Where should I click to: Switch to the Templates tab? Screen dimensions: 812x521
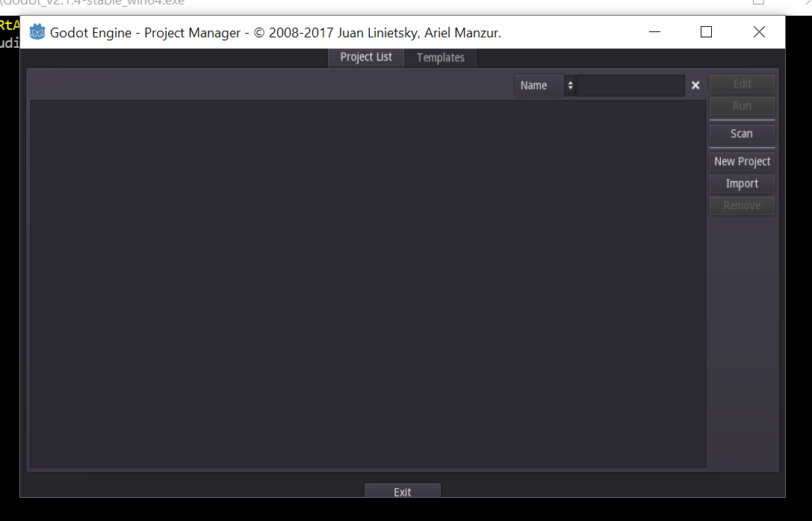tap(440, 58)
